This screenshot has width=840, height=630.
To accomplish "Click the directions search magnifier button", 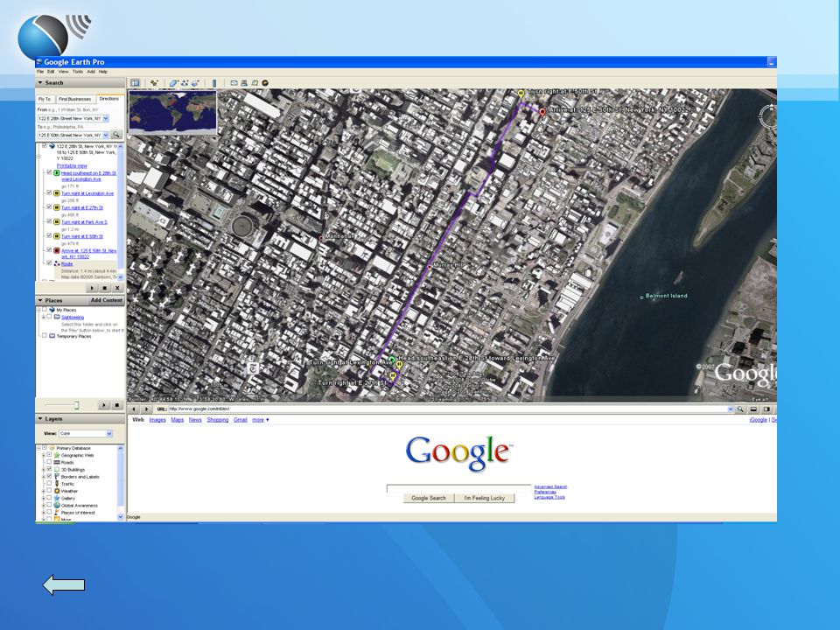I will [116, 135].
